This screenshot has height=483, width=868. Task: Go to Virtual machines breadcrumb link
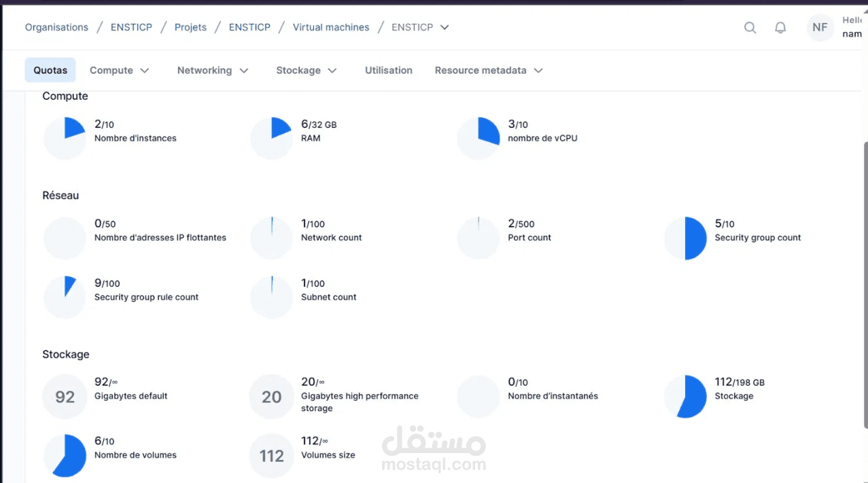click(331, 28)
